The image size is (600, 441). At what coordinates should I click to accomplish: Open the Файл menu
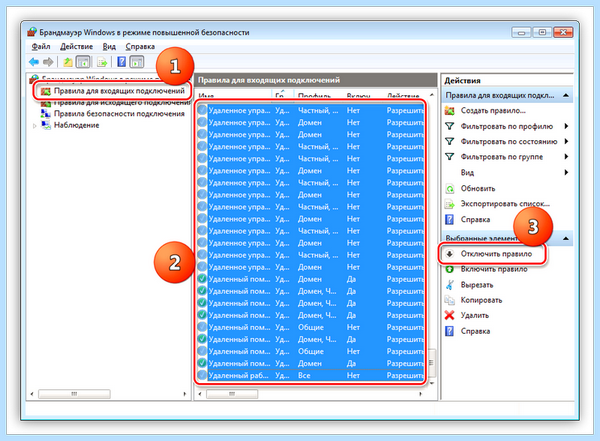(x=41, y=46)
